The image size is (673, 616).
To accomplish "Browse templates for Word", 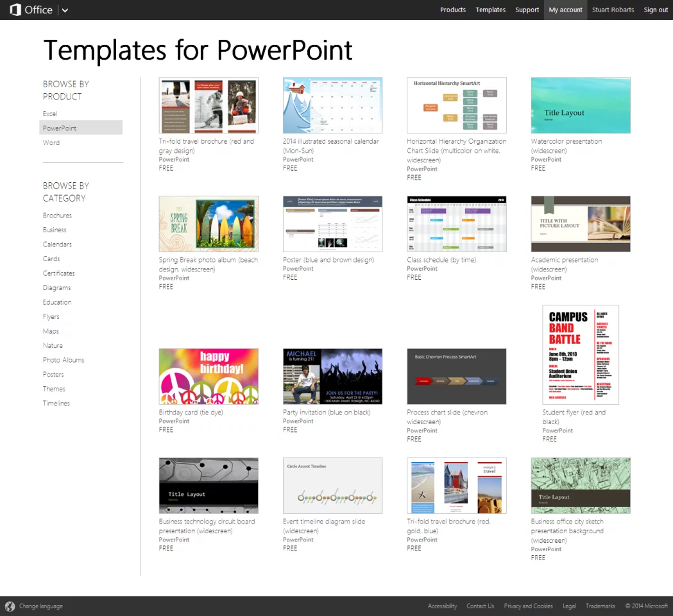I will click(x=51, y=142).
